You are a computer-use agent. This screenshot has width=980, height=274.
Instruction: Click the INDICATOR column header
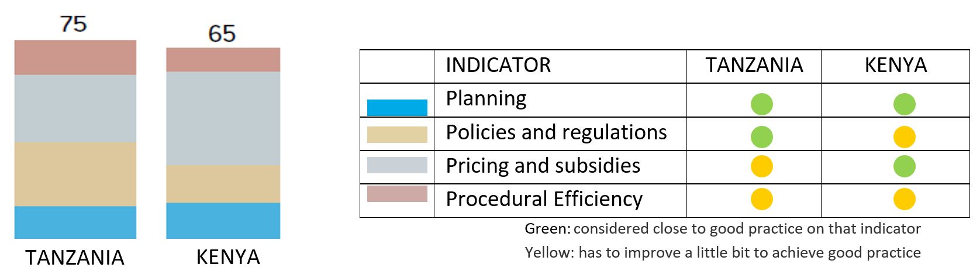[x=498, y=65]
